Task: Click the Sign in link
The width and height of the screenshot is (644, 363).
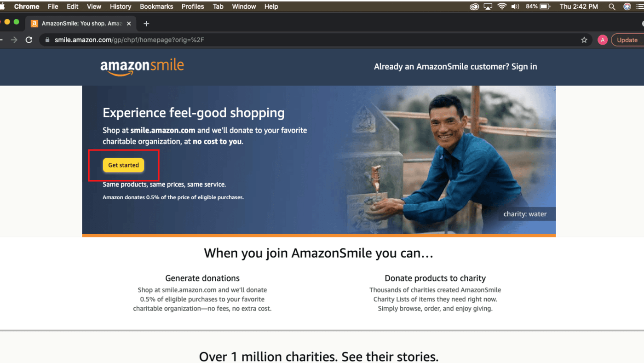Action: pos(524,67)
